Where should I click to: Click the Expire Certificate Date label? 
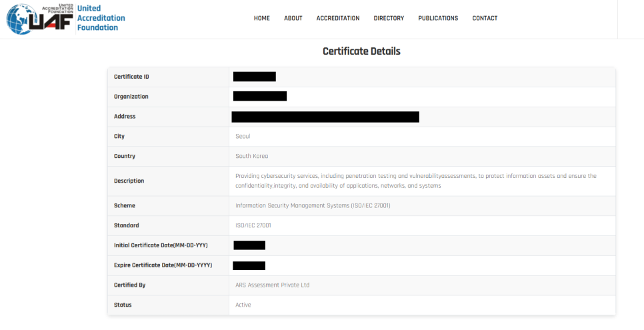[x=163, y=265]
